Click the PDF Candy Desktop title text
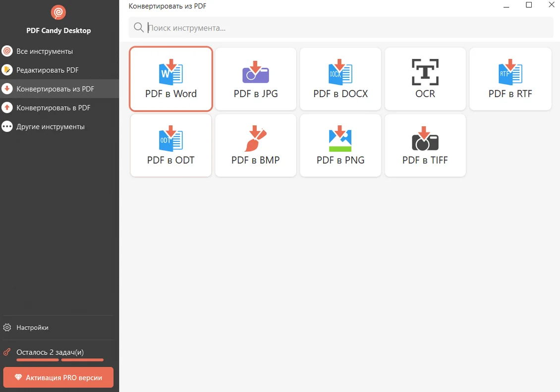Image resolution: width=560 pixels, height=392 pixels. [58, 31]
